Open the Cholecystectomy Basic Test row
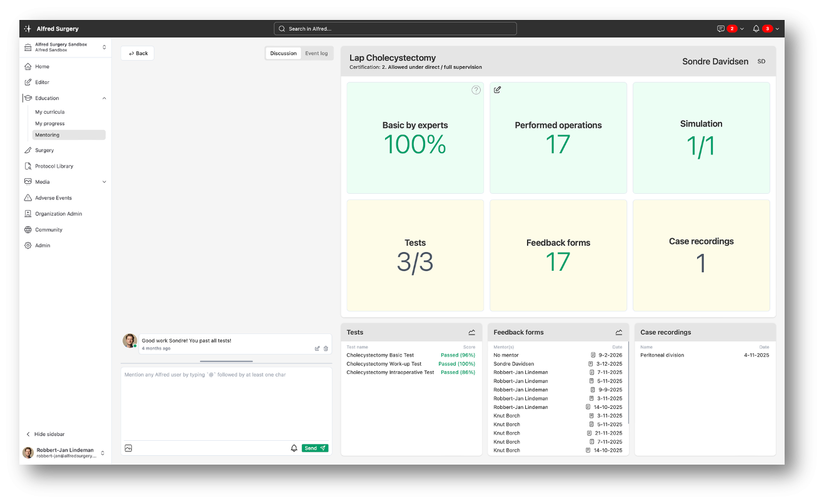This screenshot has height=504, width=824. click(411, 355)
